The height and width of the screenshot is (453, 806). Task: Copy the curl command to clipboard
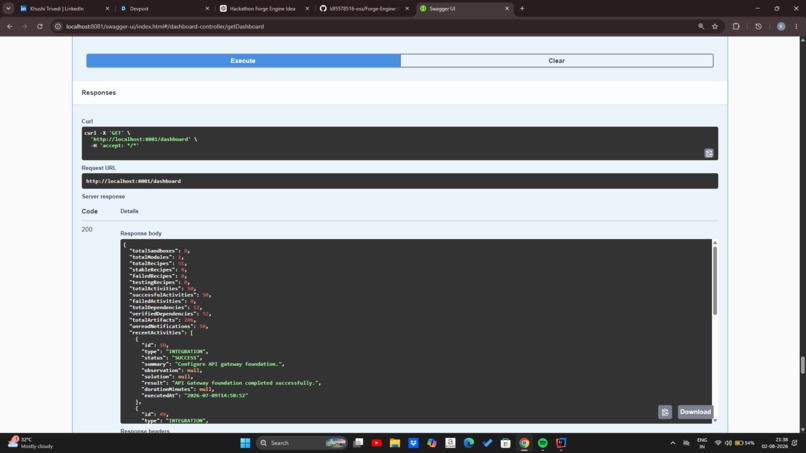coord(709,153)
